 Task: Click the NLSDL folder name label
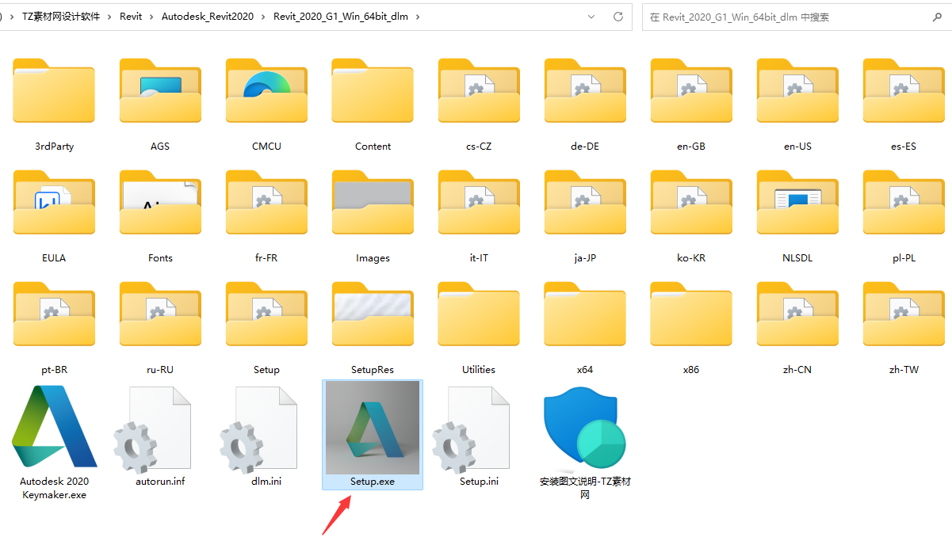pos(797,258)
